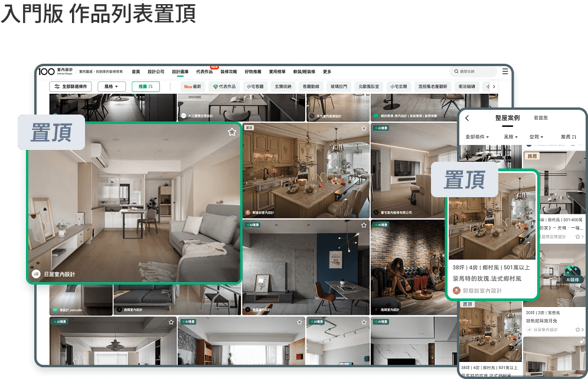The image size is (588, 379).
Task: Go back with the mobile back arrow
Action: tap(467, 118)
